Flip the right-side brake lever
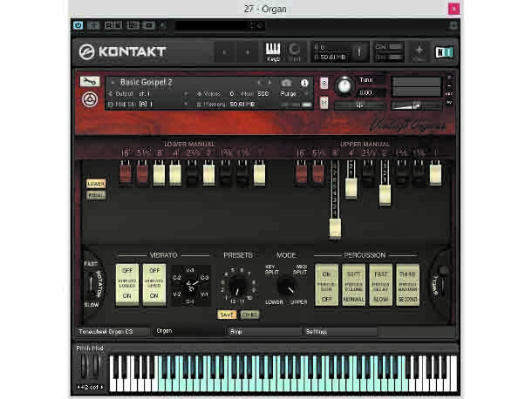The image size is (532, 399). click(442, 281)
